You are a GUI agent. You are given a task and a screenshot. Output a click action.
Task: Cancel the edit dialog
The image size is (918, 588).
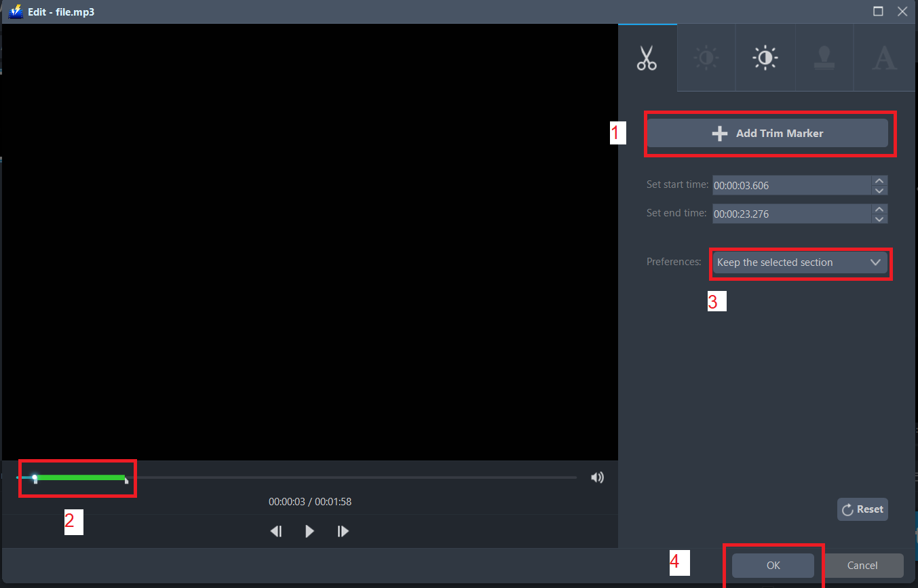862,565
